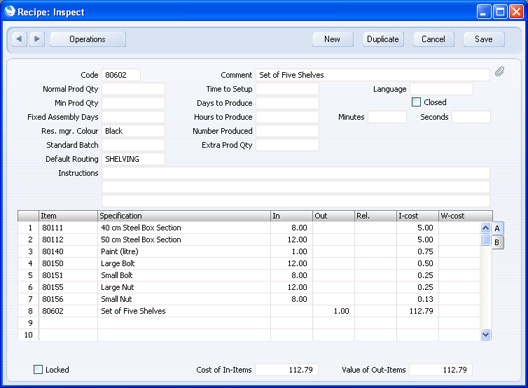Focus the Fixed Assembly Days field
Screen dimensions: 528x388
pos(133,117)
